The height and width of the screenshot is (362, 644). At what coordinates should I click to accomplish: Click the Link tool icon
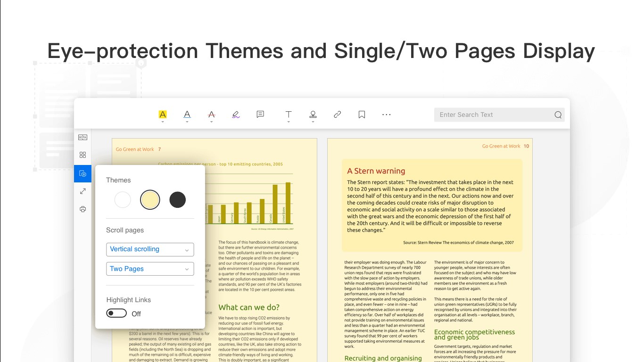[338, 114]
